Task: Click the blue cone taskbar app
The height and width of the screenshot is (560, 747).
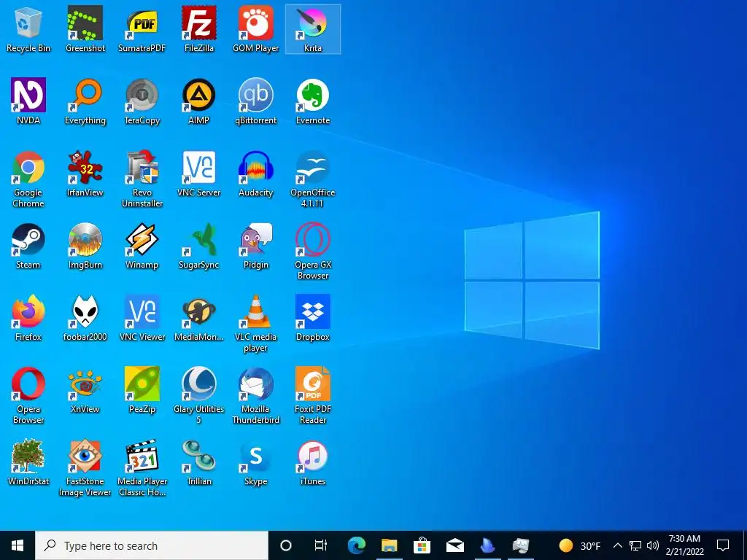Action: 487,545
